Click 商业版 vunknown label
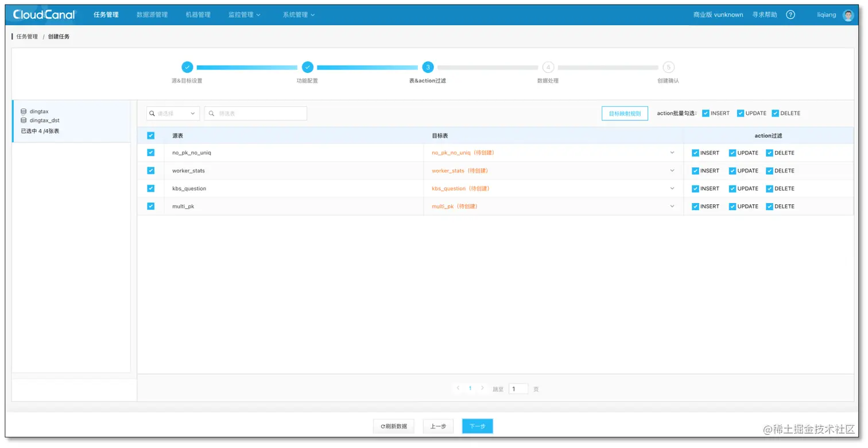This screenshot has width=868, height=448. (718, 15)
